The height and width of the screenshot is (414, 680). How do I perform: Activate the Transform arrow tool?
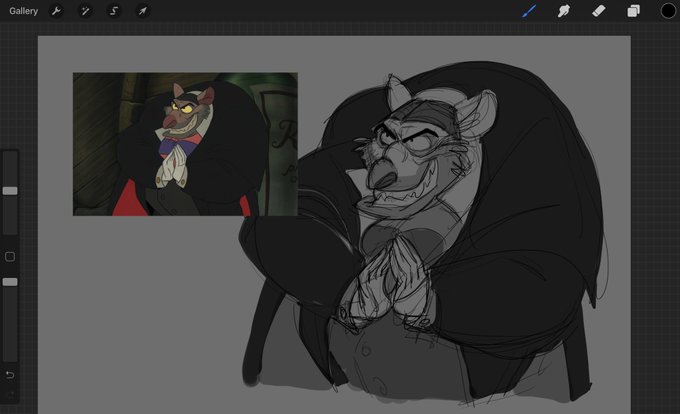pyautogui.click(x=142, y=11)
